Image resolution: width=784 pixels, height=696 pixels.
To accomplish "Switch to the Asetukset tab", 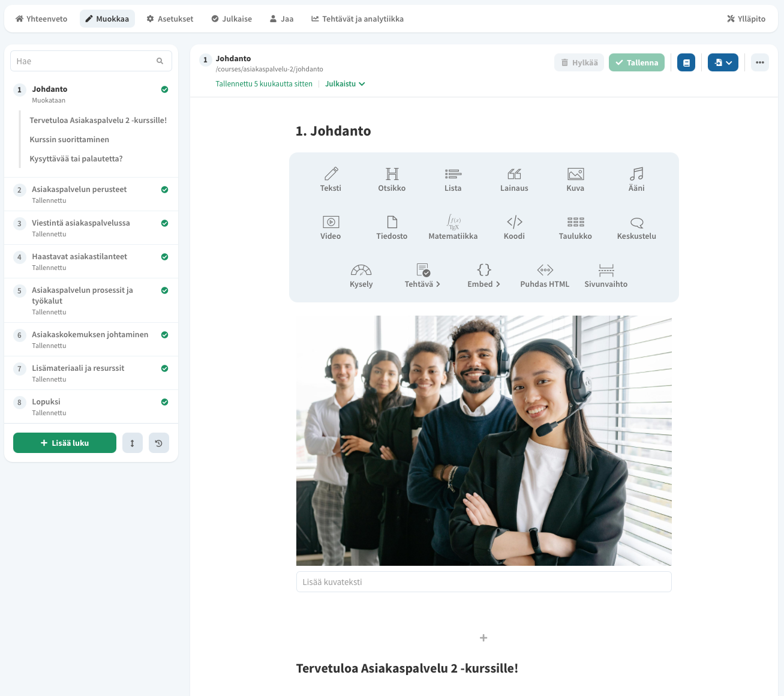I will click(170, 19).
